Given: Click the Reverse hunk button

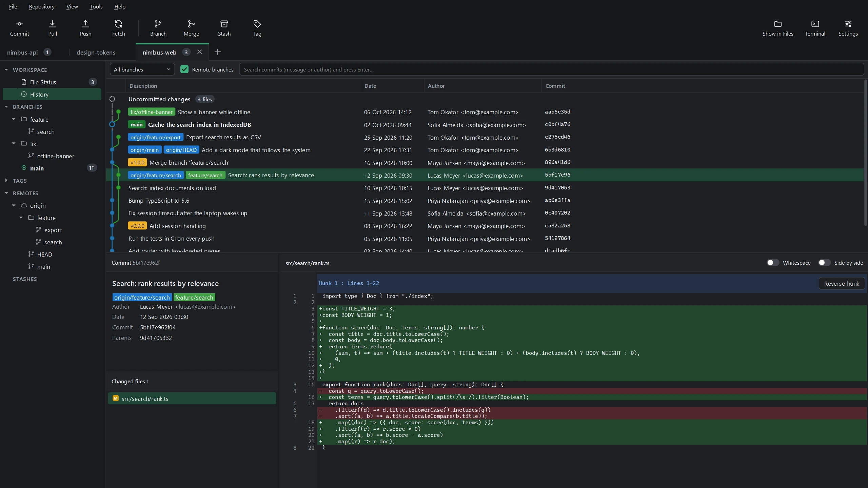Looking at the screenshot, I should point(842,283).
